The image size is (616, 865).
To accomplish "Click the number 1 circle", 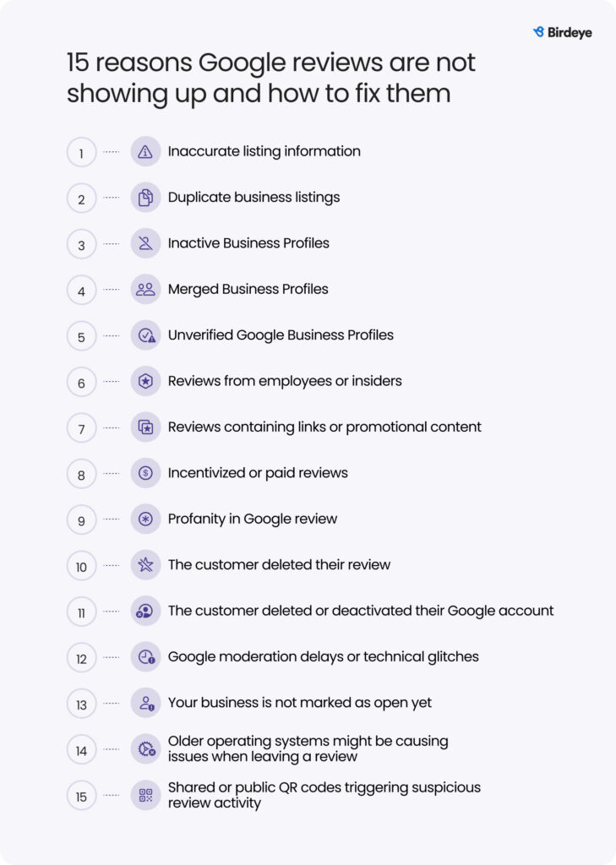I will 82,152.
